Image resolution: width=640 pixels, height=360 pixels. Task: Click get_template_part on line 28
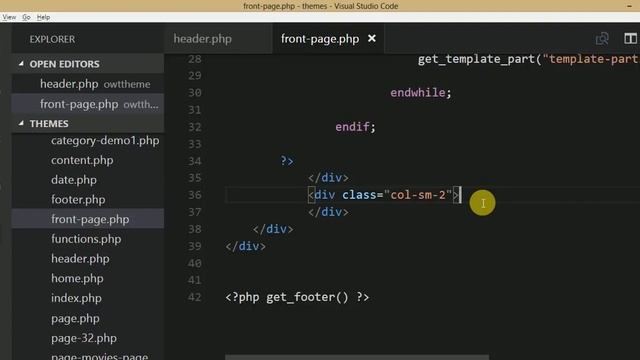pyautogui.click(x=476, y=59)
